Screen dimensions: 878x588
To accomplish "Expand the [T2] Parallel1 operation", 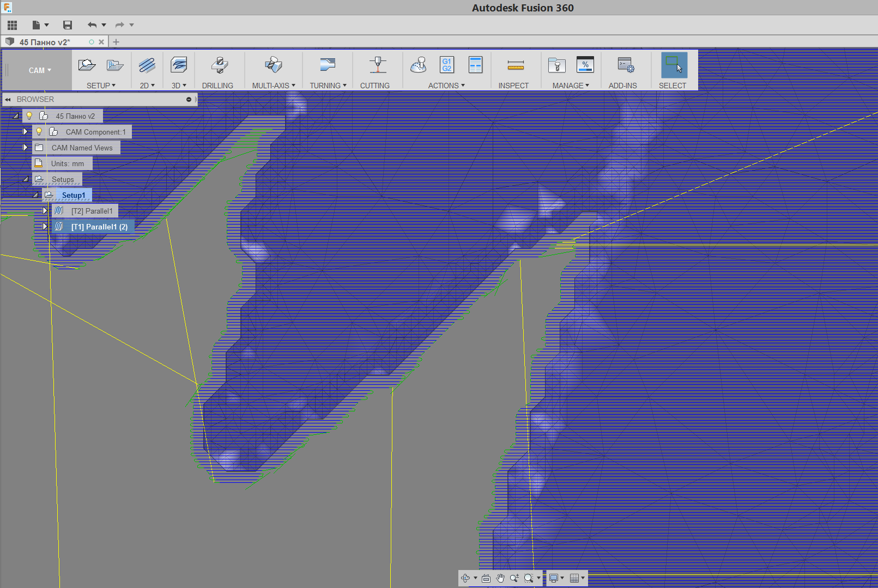I will [45, 211].
